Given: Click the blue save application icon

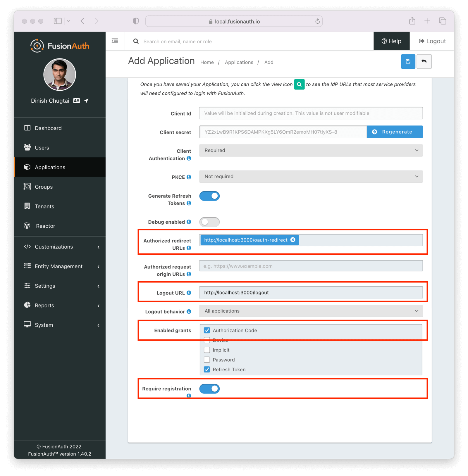Looking at the screenshot, I should [x=408, y=61].
